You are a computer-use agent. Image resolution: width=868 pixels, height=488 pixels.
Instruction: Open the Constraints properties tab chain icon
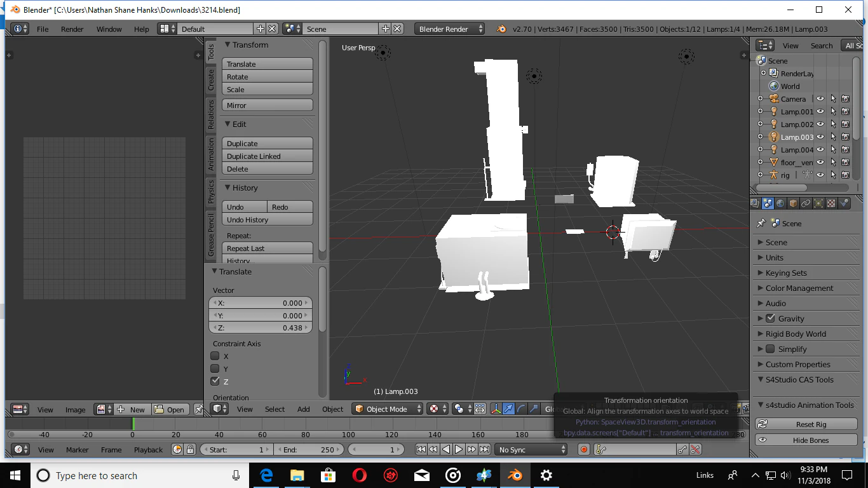(806, 203)
